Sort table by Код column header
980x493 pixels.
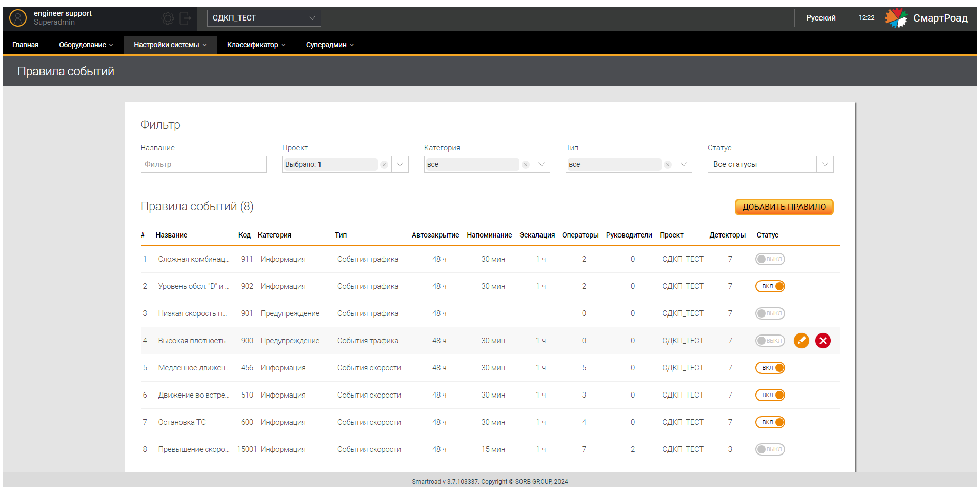point(245,235)
